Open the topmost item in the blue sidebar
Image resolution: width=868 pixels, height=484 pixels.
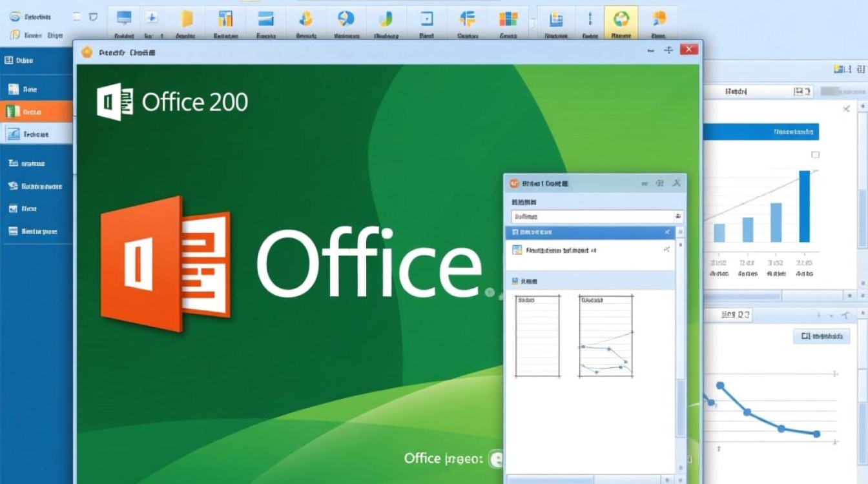pyautogui.click(x=36, y=60)
